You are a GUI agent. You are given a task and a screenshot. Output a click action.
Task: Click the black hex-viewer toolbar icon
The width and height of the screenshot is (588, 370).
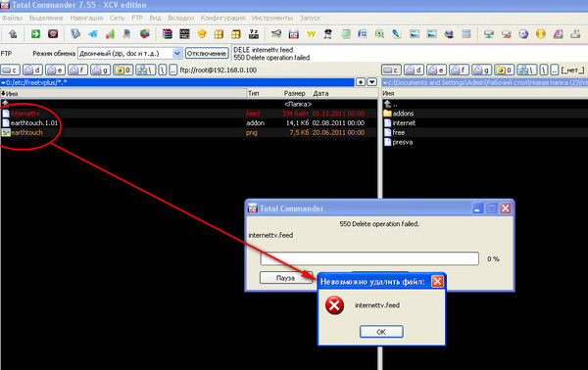184,34
